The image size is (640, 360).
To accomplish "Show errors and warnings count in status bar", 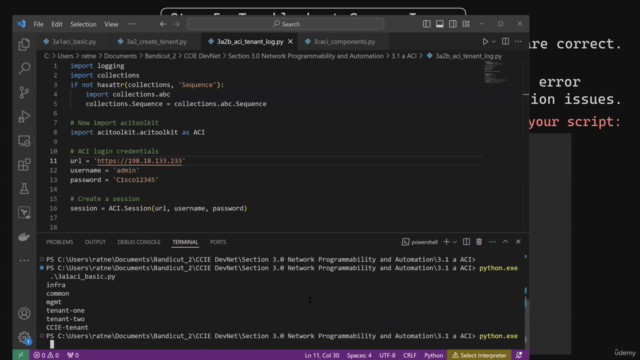I will (46, 355).
